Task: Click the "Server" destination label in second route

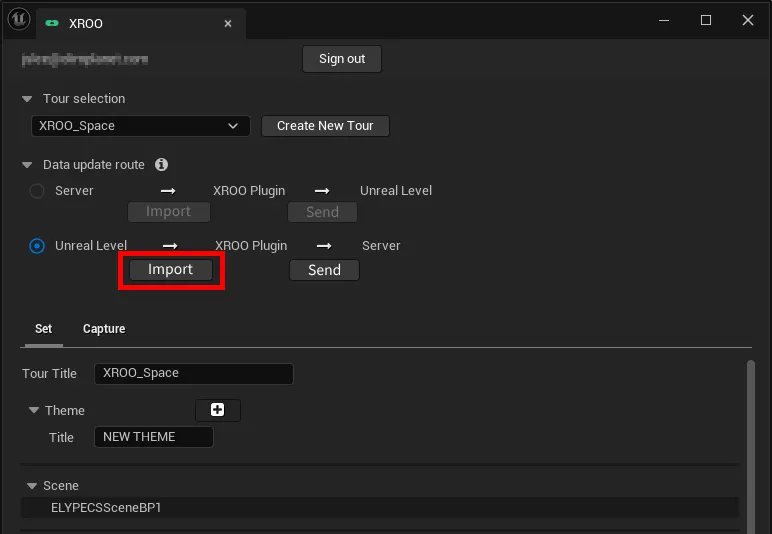Action: click(381, 246)
